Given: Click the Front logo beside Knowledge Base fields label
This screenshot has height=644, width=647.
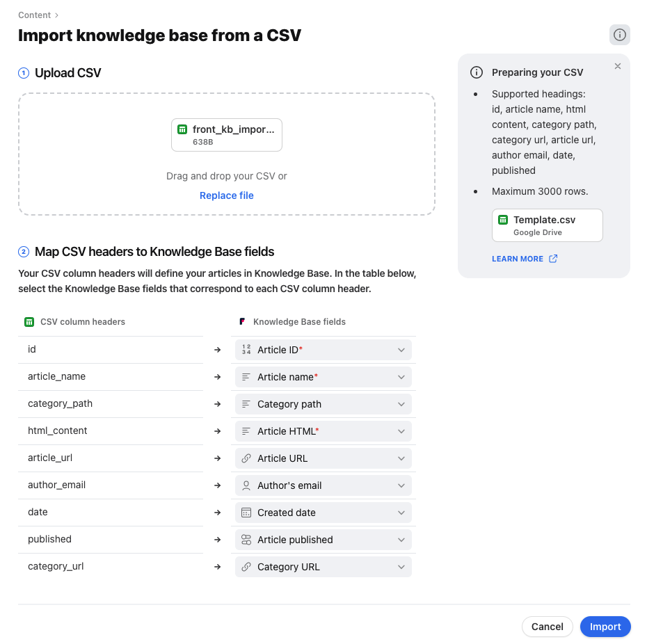Looking at the screenshot, I should point(241,322).
